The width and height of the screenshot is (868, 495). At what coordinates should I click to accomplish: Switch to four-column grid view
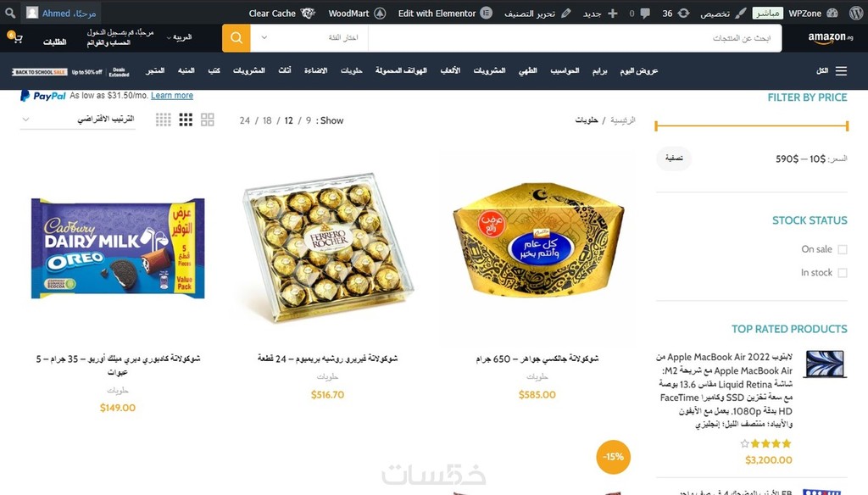click(x=164, y=120)
